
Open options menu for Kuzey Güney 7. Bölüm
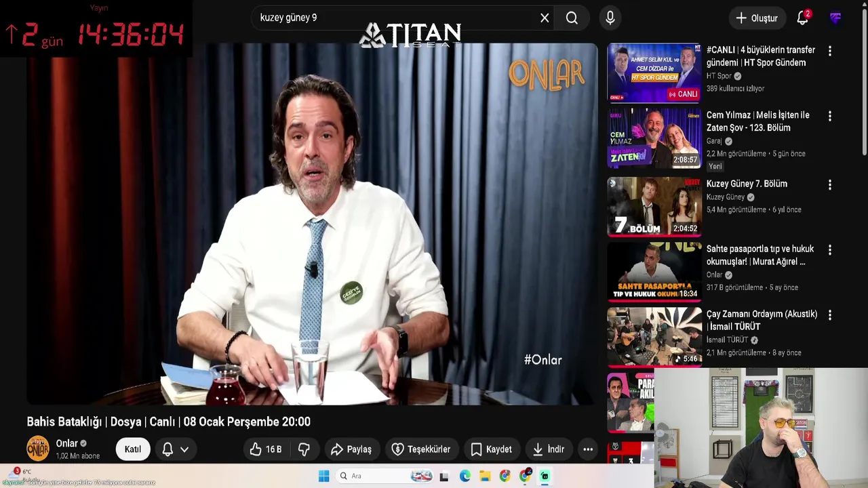(829, 184)
